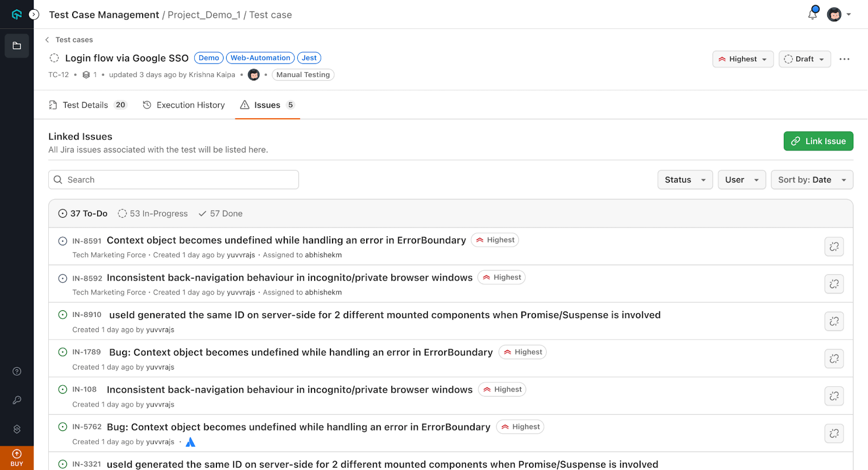Click the Highest badge on IN-5762

520,427
